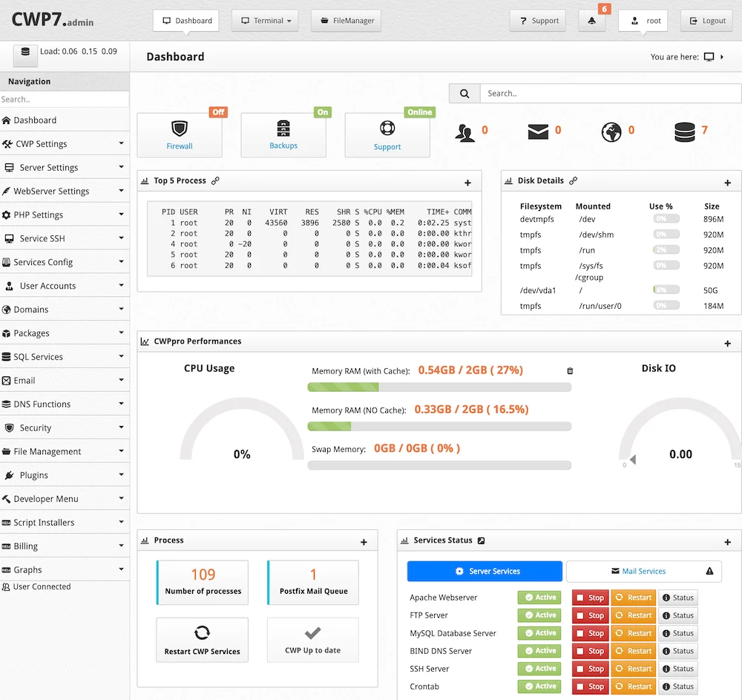Toggle the Services Status panel plus sign
This screenshot has height=700, width=742.
[727, 543]
